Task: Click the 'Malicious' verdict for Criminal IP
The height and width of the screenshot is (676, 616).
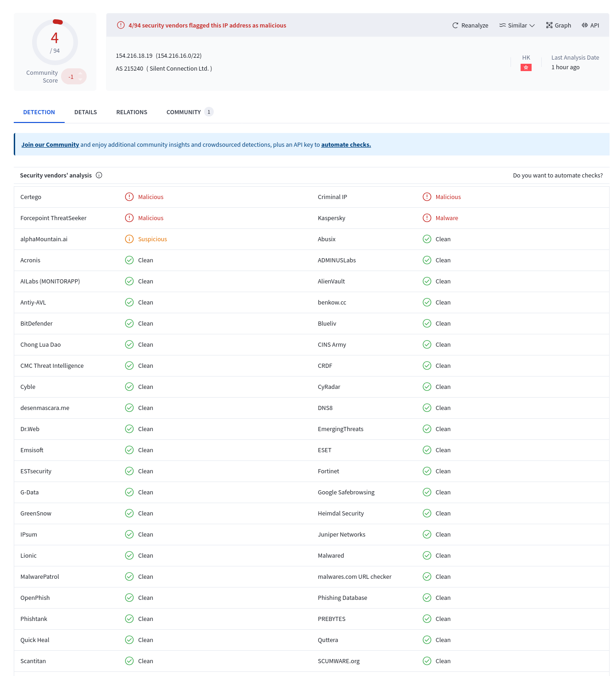Action: (448, 197)
